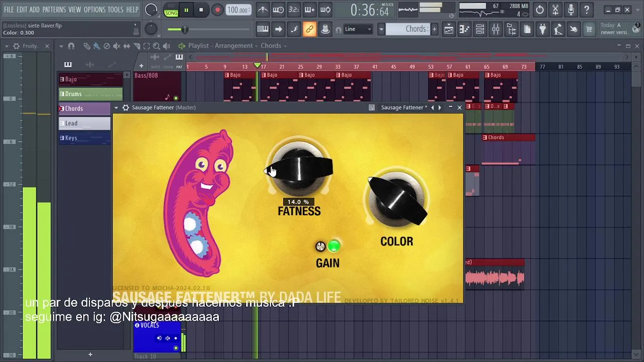Select the playlist slip tool
Image resolution: width=644 pixels, height=362 pixels.
(x=126, y=46)
